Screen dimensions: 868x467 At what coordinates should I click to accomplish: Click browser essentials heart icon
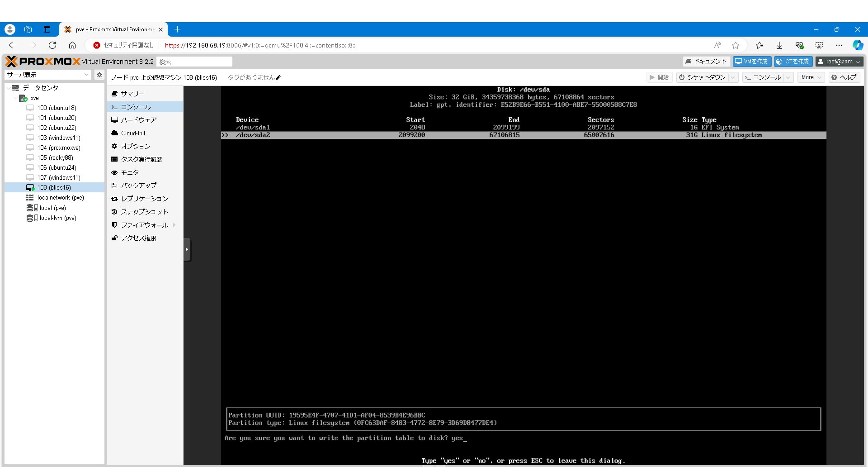(799, 45)
